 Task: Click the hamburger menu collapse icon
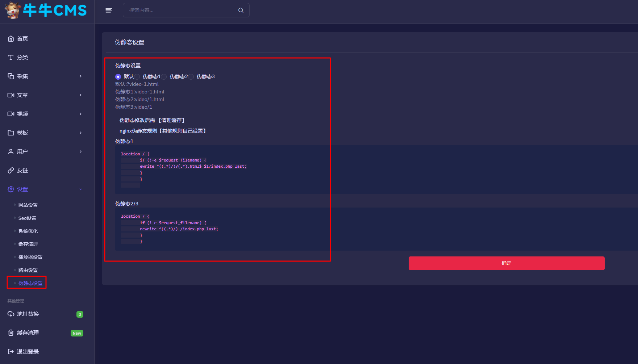point(109,10)
